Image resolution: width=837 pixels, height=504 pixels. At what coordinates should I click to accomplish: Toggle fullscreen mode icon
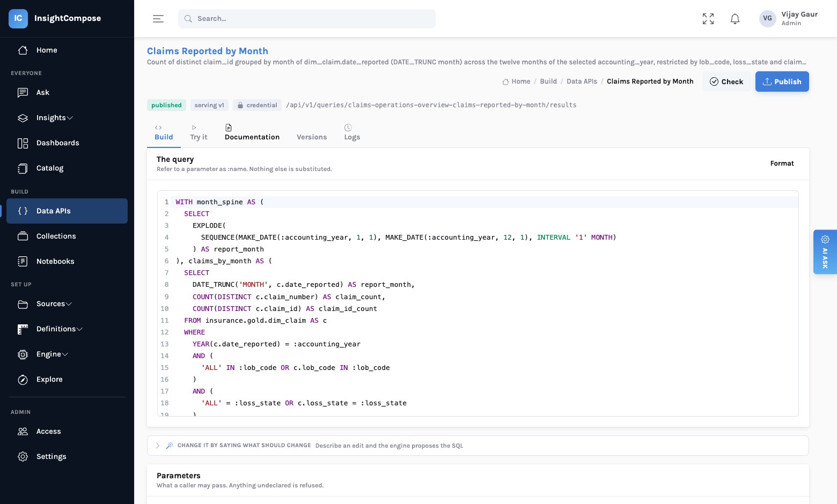click(708, 19)
